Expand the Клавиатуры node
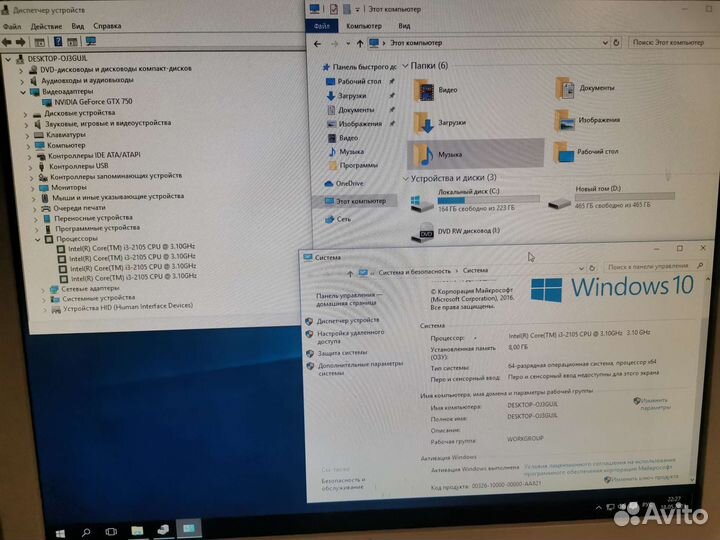720x540 pixels. coord(28,135)
